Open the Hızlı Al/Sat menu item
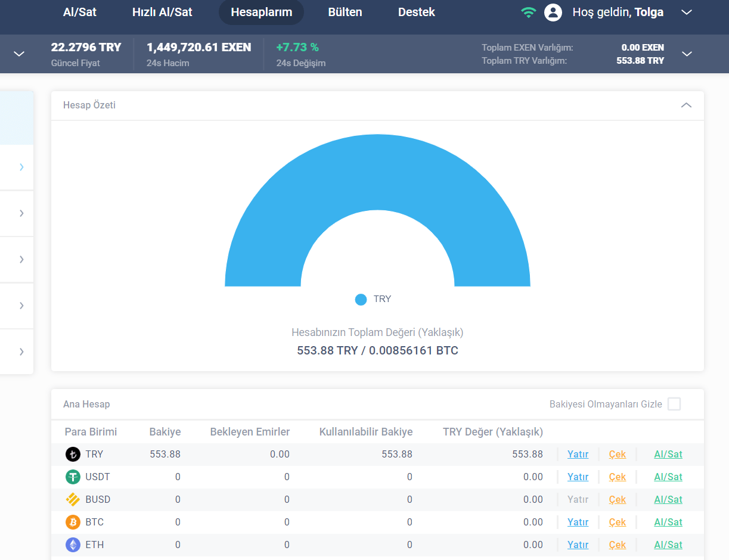Viewport: 729px width, 560px height. tap(162, 13)
